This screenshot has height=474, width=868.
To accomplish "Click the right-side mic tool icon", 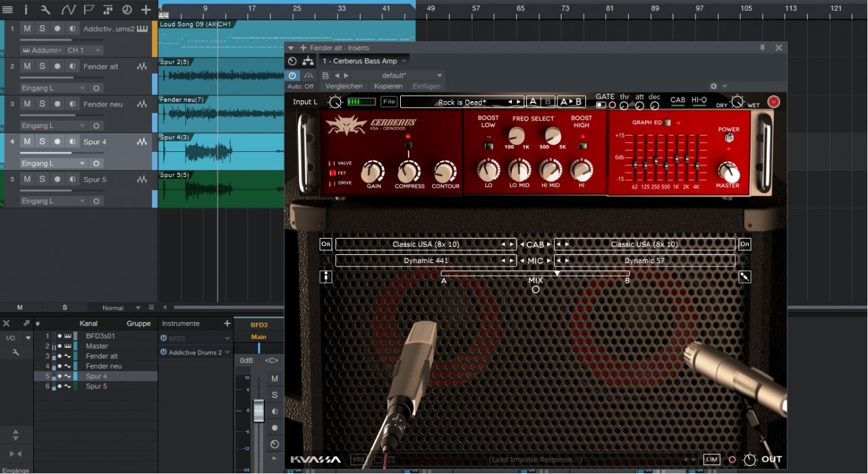I will coord(745,276).
